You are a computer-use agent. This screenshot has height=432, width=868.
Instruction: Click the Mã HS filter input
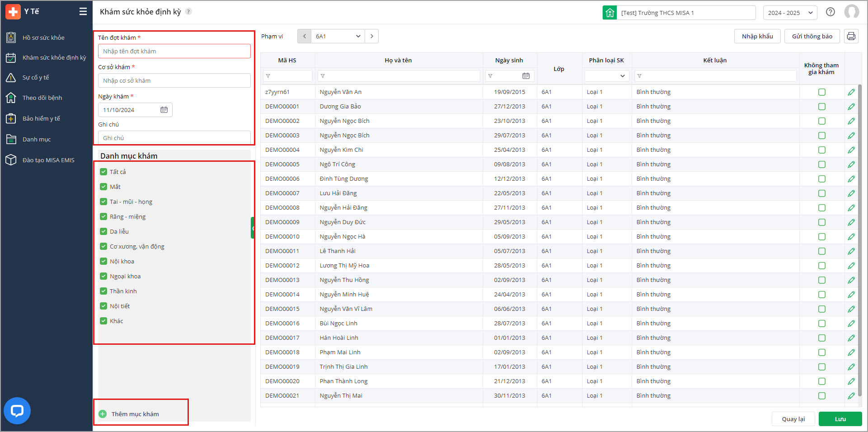(288, 76)
